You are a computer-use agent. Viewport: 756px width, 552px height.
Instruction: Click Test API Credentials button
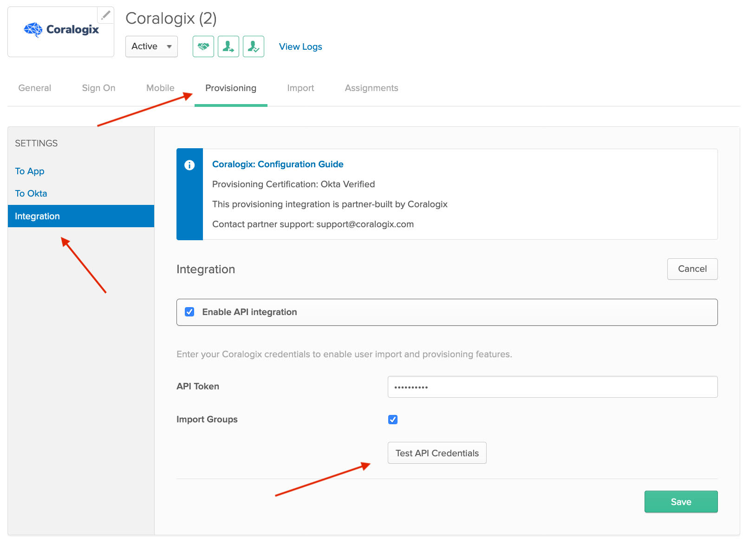click(x=437, y=453)
